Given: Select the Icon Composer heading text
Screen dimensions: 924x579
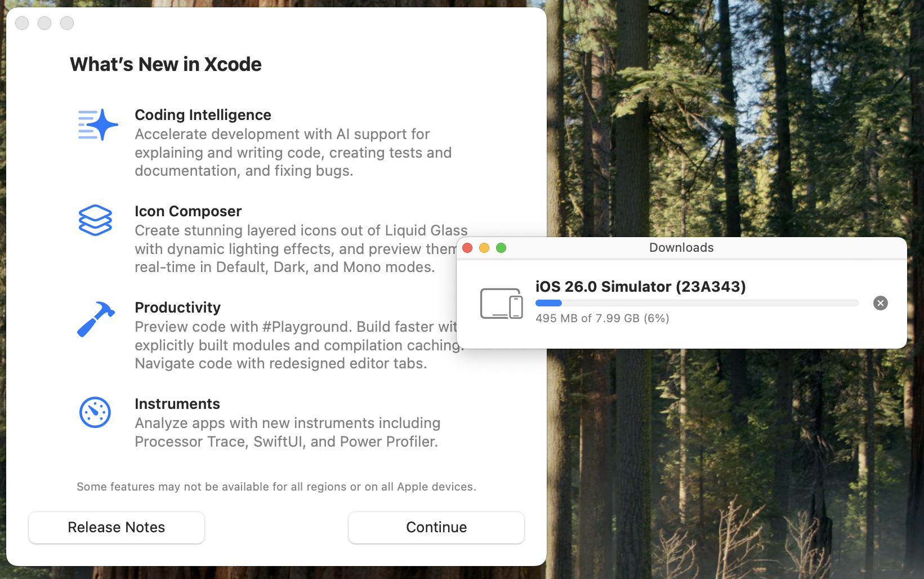Looking at the screenshot, I should tap(188, 211).
